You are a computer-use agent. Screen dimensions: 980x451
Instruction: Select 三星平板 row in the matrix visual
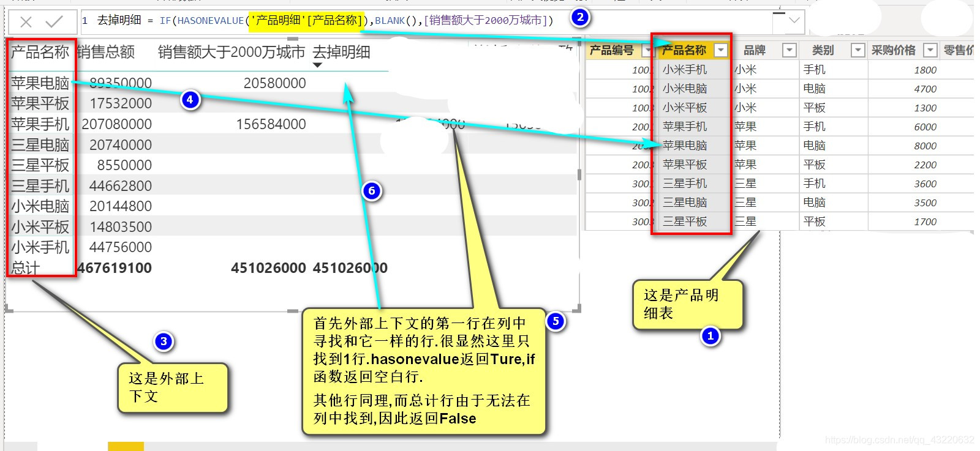[x=40, y=165]
